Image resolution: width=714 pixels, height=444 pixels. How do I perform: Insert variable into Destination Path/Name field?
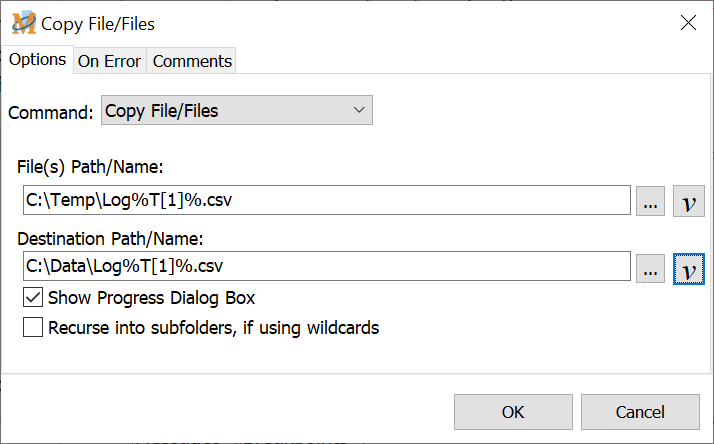689,267
